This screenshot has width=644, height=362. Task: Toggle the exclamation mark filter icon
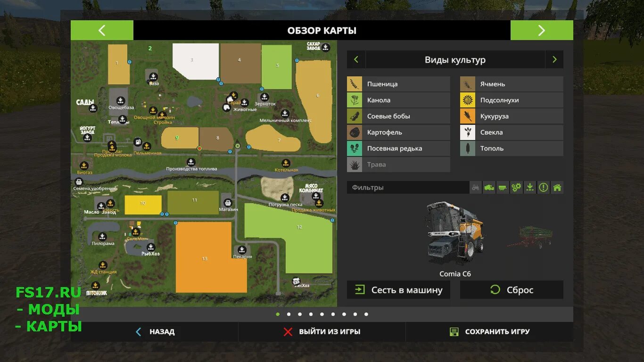(x=544, y=188)
